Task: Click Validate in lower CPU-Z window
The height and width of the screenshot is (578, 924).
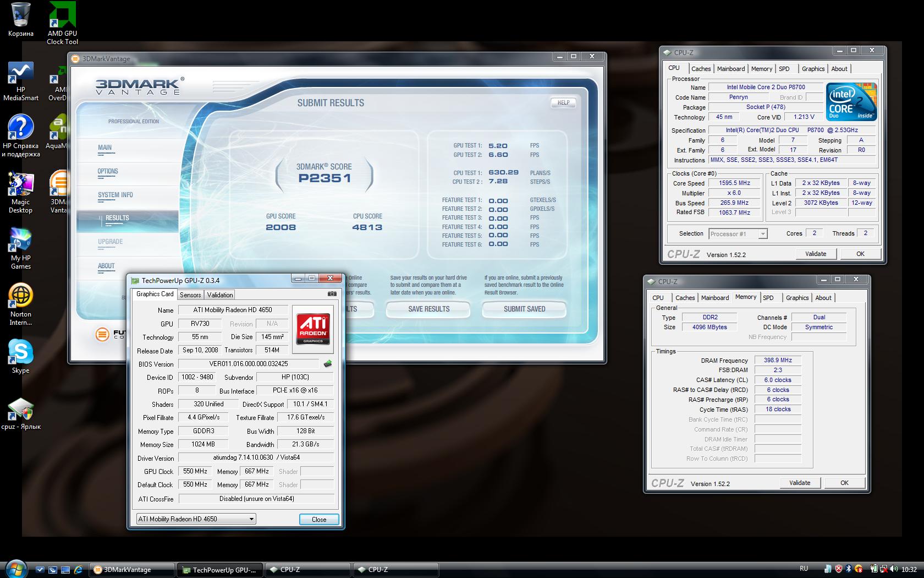Action: [800, 483]
